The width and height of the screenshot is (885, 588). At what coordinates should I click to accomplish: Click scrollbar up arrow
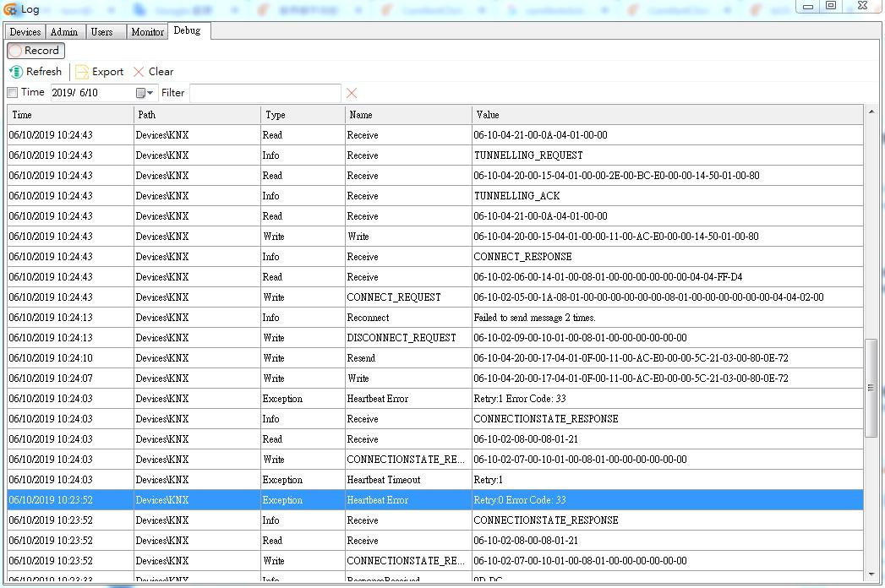point(871,112)
